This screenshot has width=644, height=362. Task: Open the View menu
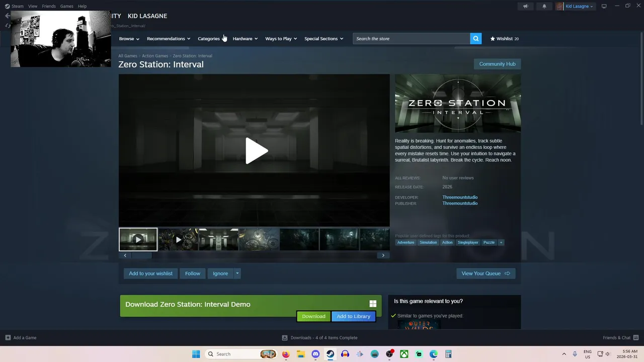pos(33,6)
